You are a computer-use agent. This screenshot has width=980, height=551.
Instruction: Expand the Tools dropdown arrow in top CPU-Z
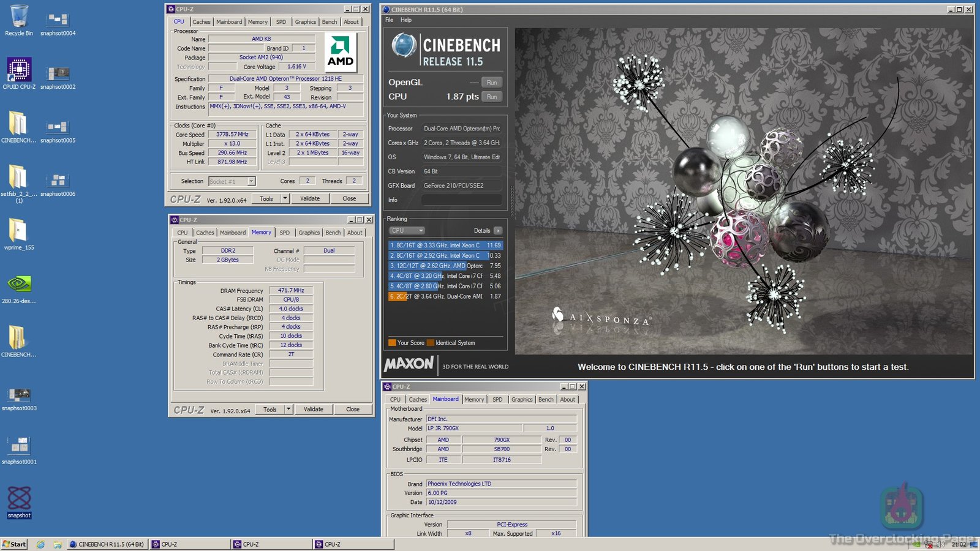pos(285,198)
